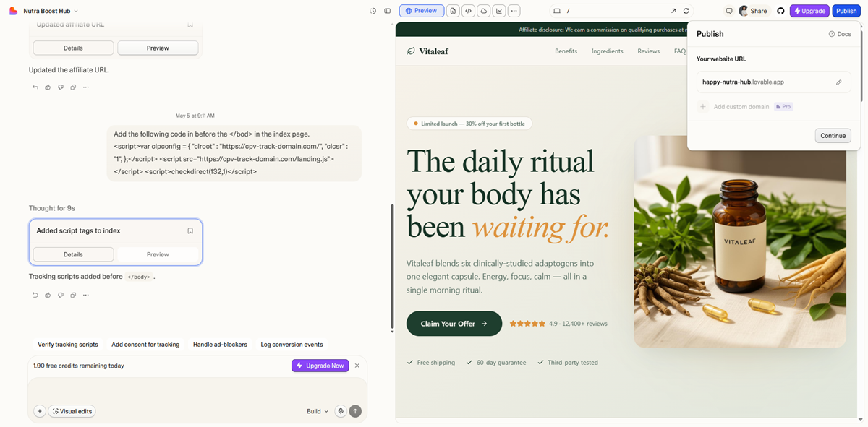868x427 pixels.
Task: Open Details of 'Added script tags to index'
Action: tap(73, 254)
